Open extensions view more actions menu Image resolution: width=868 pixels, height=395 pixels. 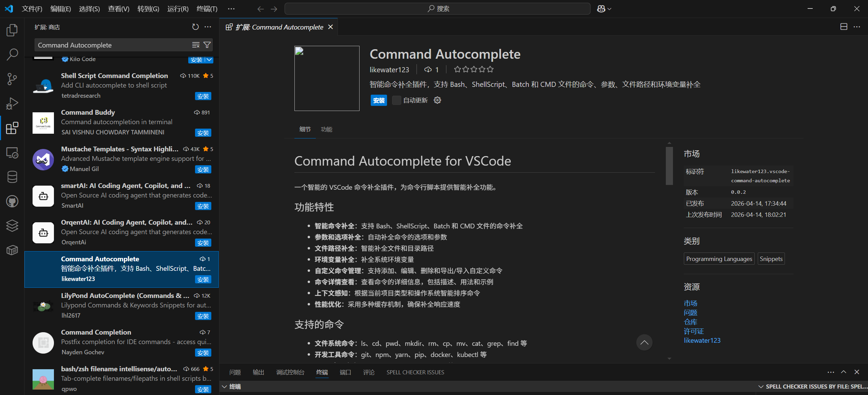208,27
